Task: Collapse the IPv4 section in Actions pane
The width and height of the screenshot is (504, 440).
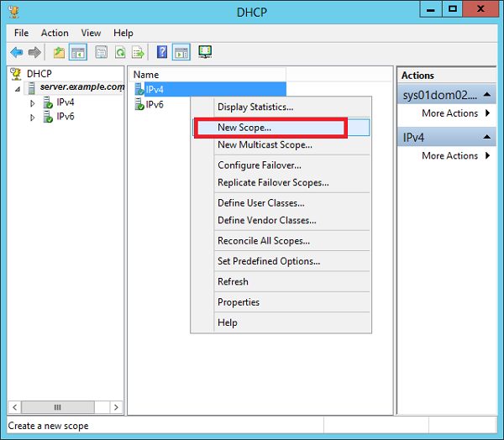Action: (487, 137)
